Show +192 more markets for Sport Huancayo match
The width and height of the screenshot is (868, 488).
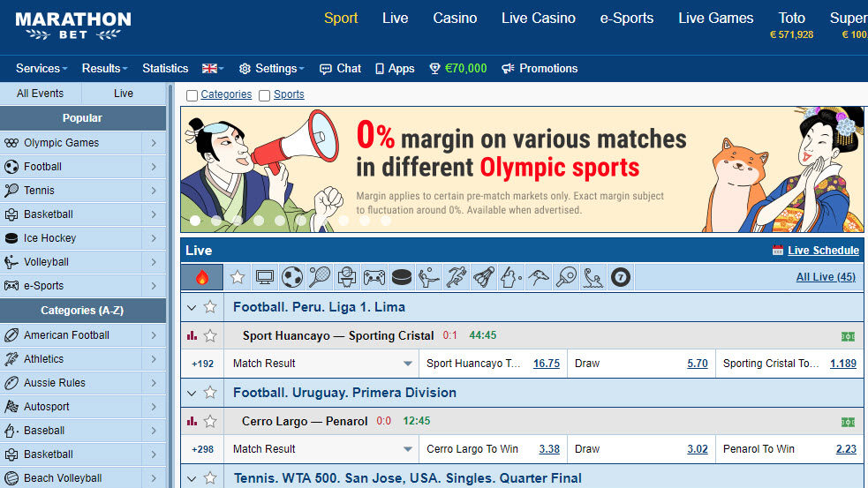click(202, 364)
